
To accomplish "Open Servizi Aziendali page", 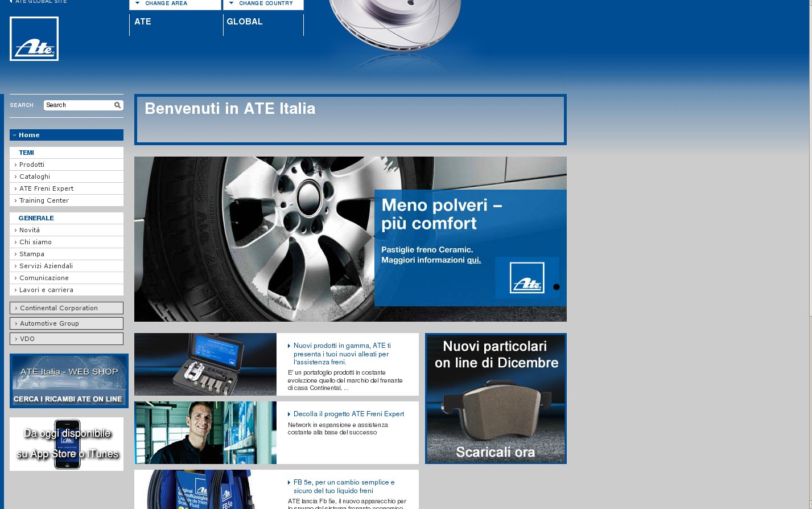I will [x=67, y=266].
